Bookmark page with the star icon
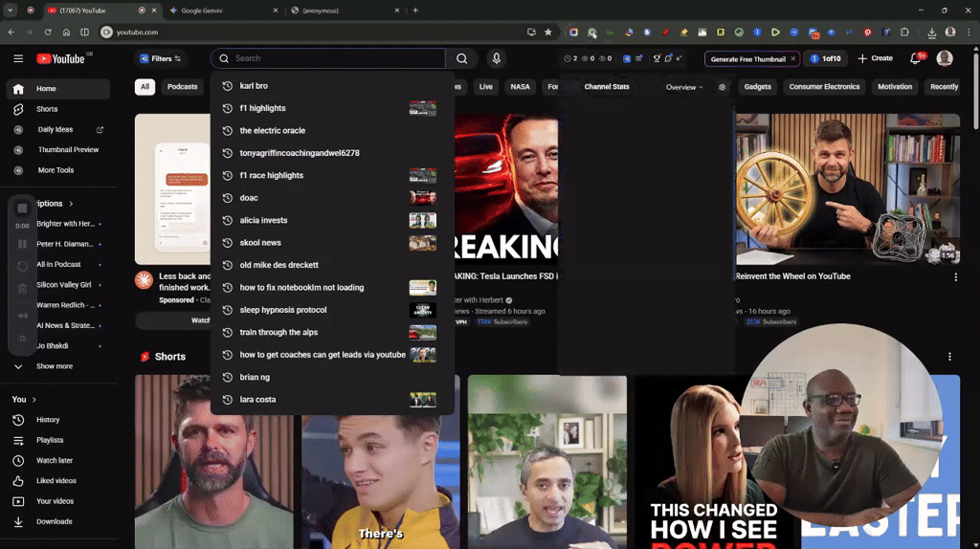Image resolution: width=980 pixels, height=549 pixels. [548, 32]
